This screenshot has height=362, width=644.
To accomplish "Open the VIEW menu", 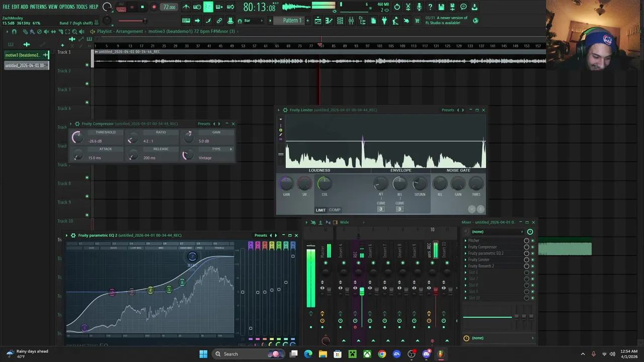I will [x=53, y=7].
